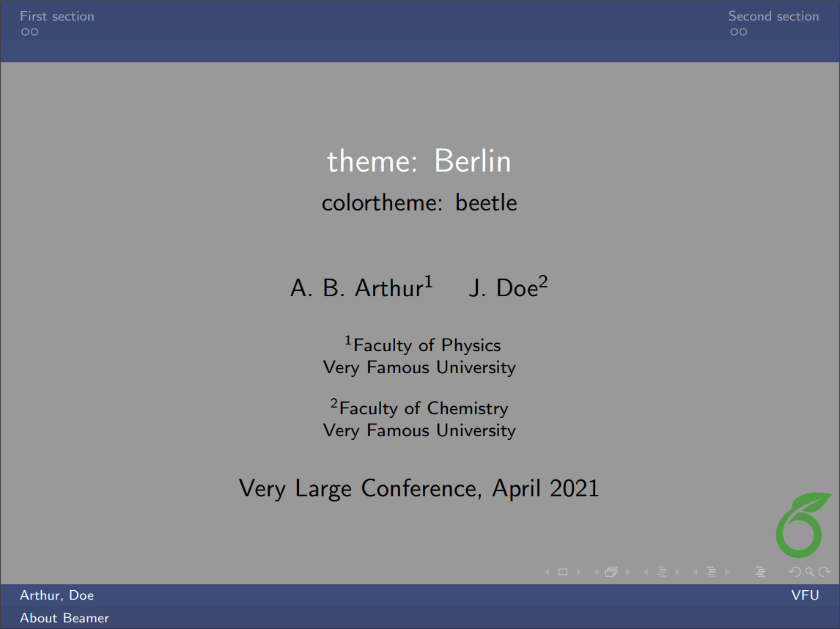Select the second slide dot under First section

tap(34, 32)
